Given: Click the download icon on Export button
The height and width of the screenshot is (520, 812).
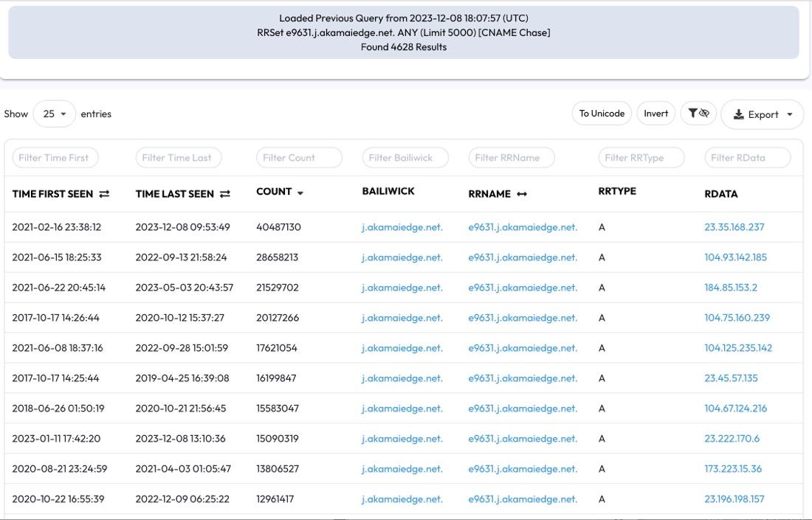Looking at the screenshot, I should pos(739,114).
